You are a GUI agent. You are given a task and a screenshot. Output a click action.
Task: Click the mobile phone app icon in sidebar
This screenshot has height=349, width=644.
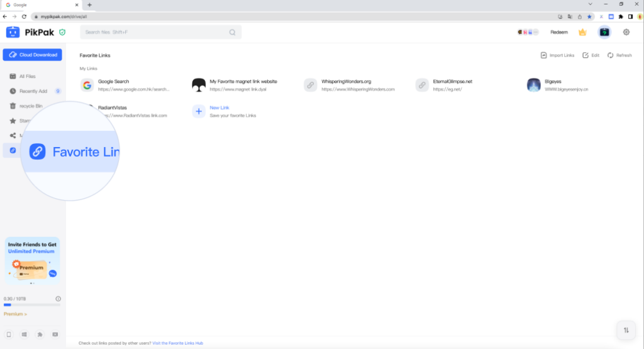(x=9, y=334)
